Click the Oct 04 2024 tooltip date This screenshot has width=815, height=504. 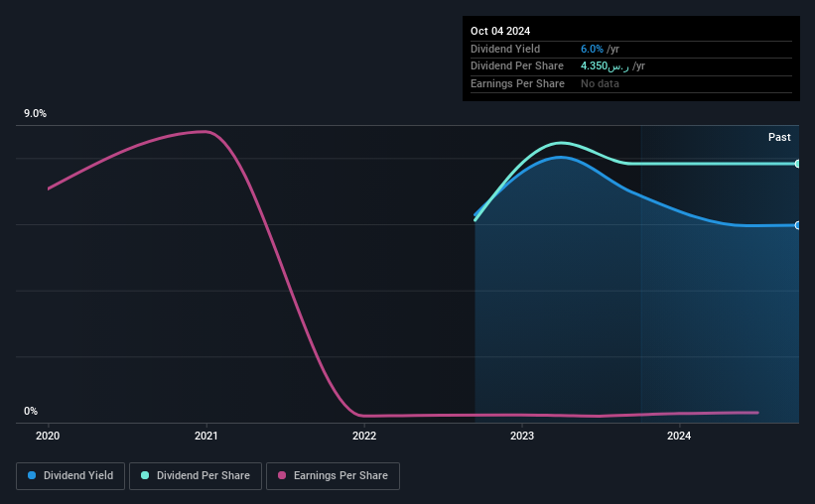pyautogui.click(x=500, y=31)
